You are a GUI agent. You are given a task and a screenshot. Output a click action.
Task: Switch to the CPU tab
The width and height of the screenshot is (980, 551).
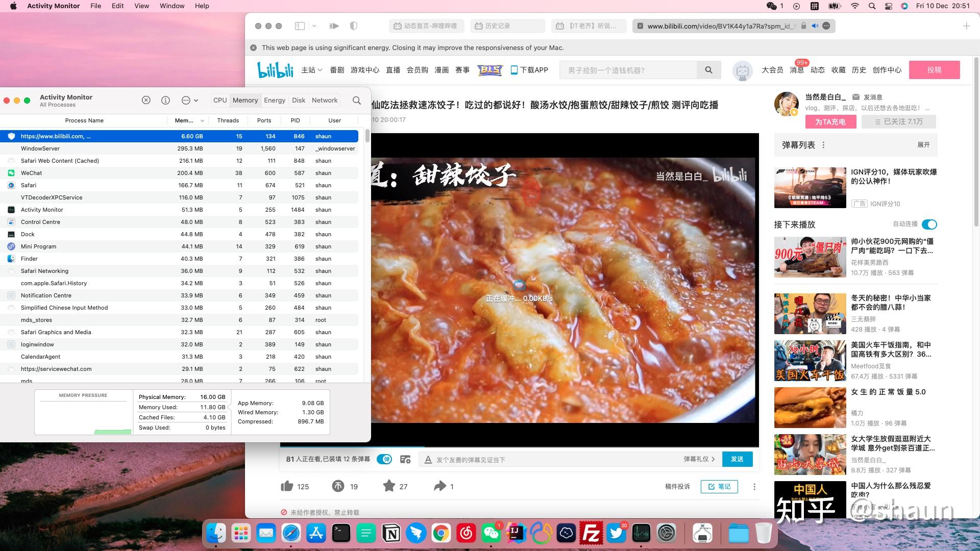point(220,100)
